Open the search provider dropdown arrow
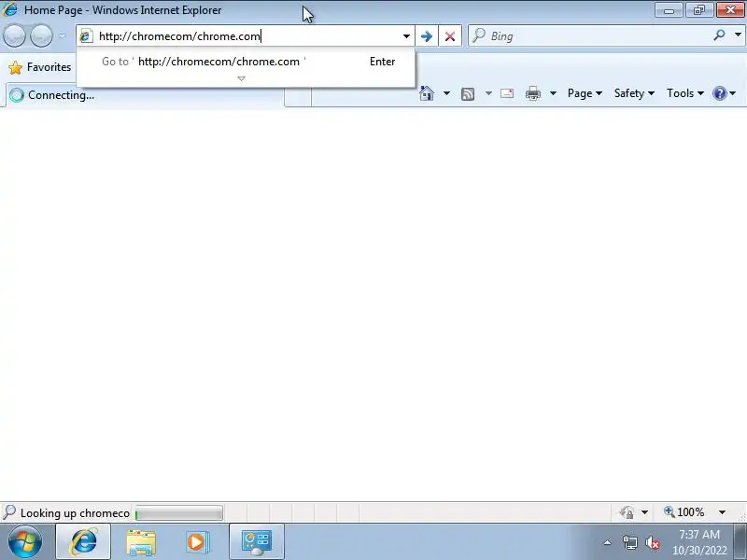This screenshot has height=560, width=747. pos(738,35)
